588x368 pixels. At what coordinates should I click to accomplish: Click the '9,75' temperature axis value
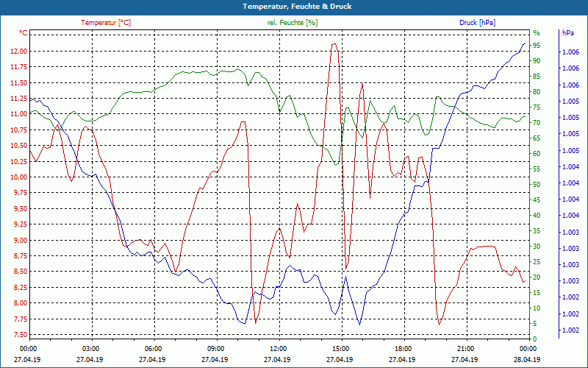coord(21,193)
